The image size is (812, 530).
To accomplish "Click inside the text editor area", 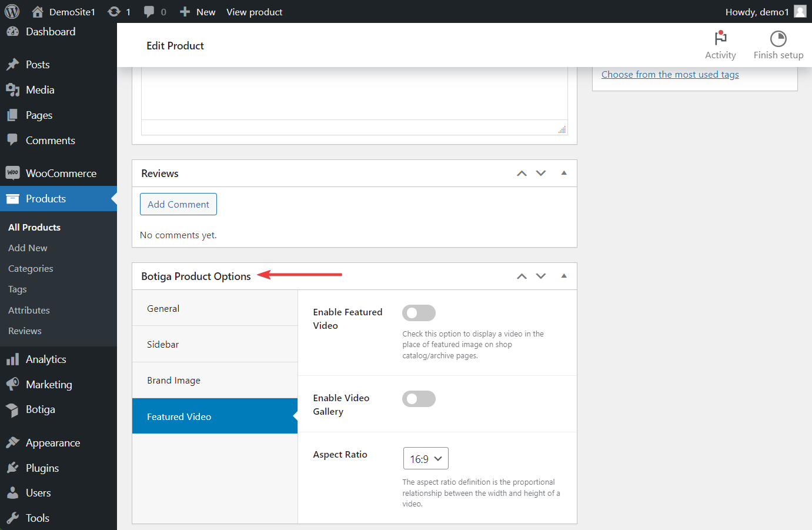I will tap(355, 93).
